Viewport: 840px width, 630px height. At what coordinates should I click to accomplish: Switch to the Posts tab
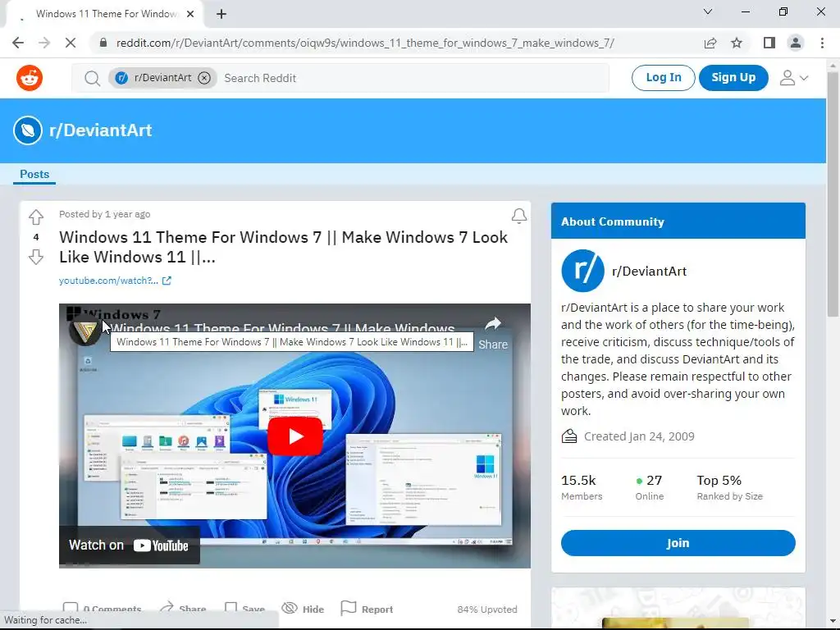coord(34,174)
